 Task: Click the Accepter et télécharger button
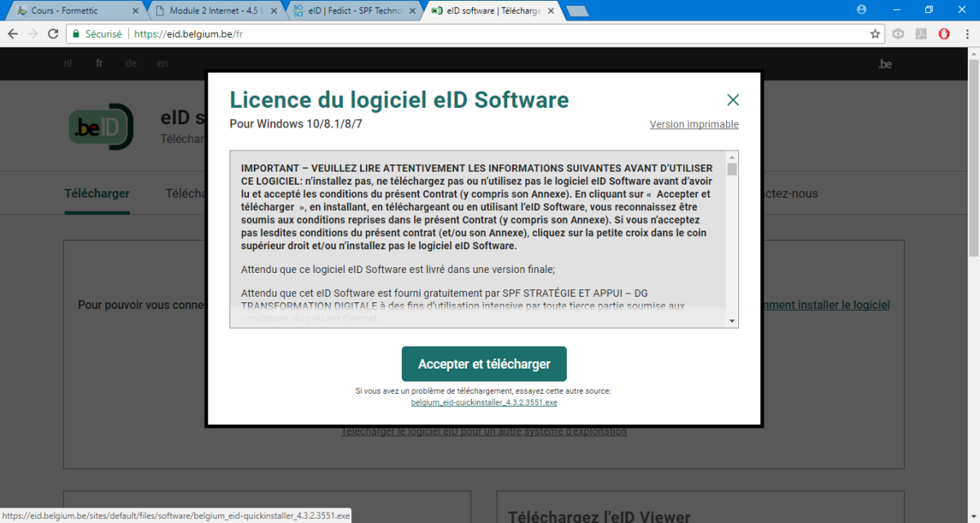coord(483,364)
